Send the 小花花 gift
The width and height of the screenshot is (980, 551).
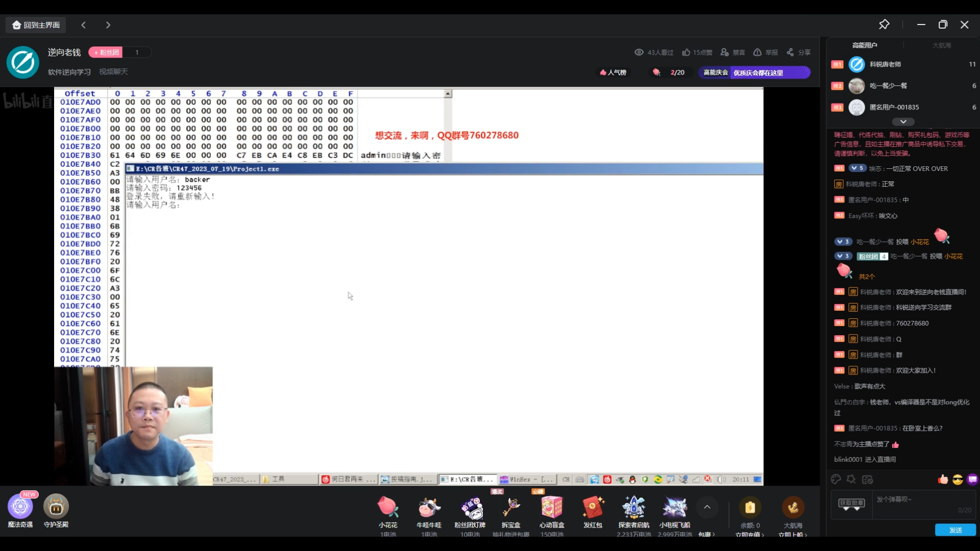(388, 514)
